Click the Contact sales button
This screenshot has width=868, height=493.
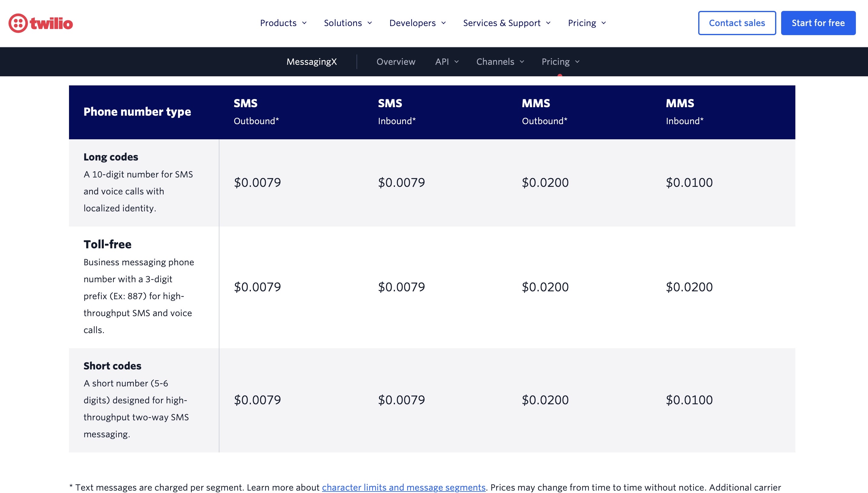point(737,23)
